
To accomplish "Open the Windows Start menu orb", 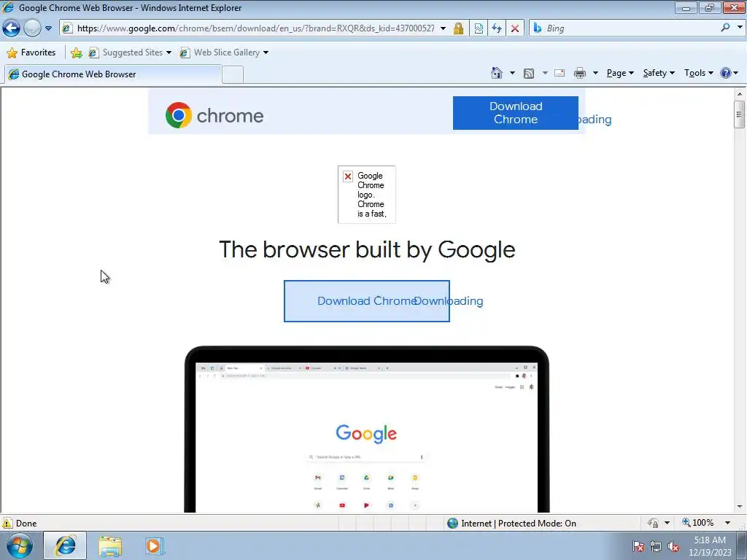I will pyautogui.click(x=20, y=545).
